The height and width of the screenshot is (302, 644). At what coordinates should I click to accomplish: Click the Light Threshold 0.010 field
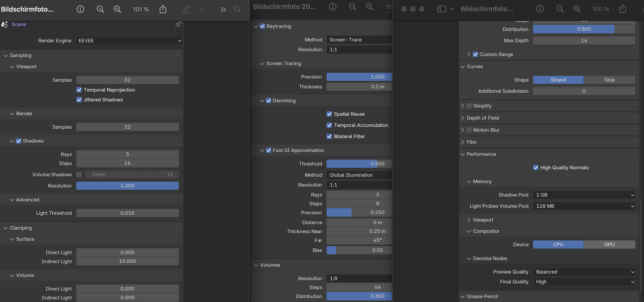tap(127, 213)
